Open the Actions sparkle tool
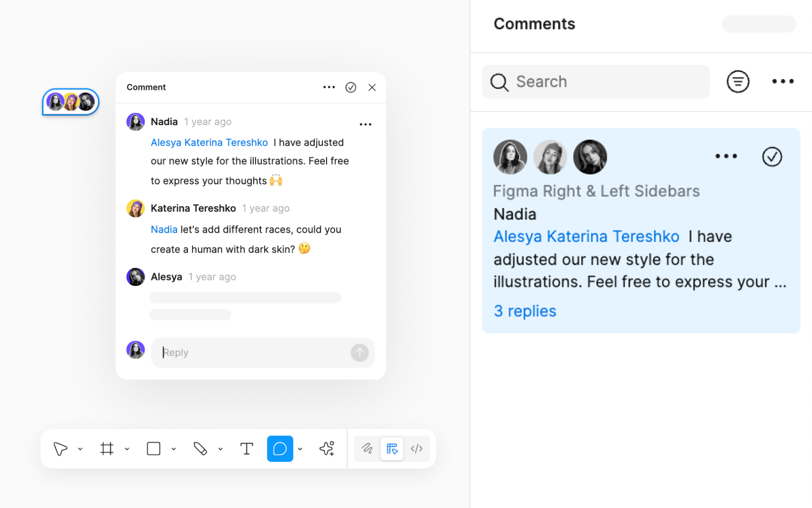Viewport: 812px width, 508px height. (x=327, y=449)
